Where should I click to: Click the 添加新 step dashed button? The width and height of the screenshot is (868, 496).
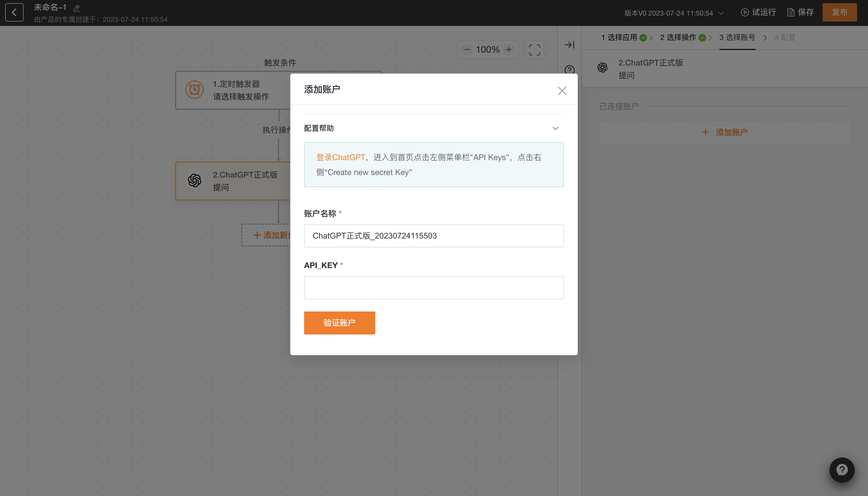[x=266, y=235]
